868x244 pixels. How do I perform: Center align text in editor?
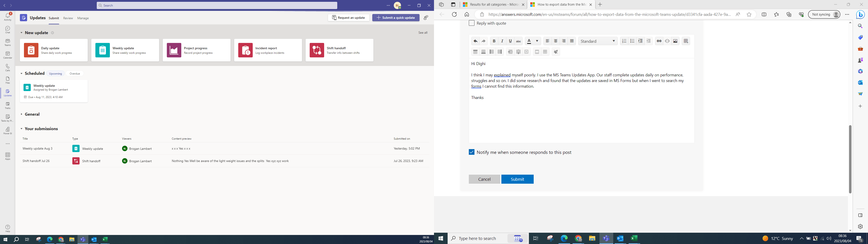556,41
